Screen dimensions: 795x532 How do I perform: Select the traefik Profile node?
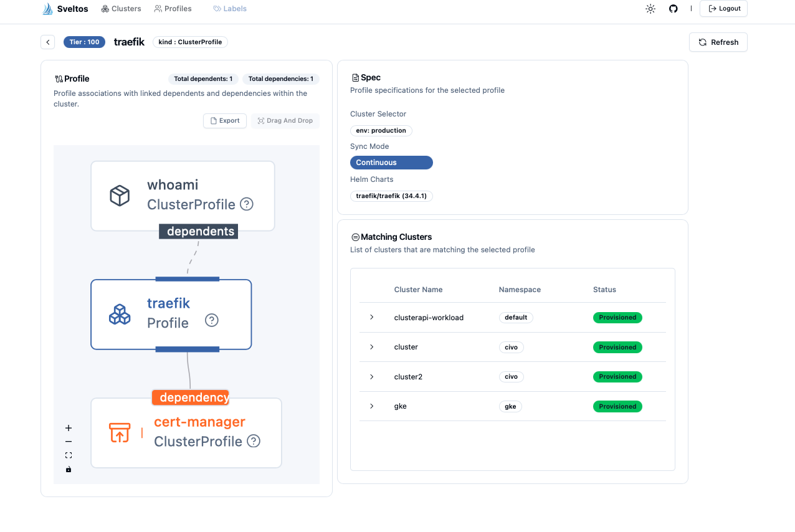point(171,314)
